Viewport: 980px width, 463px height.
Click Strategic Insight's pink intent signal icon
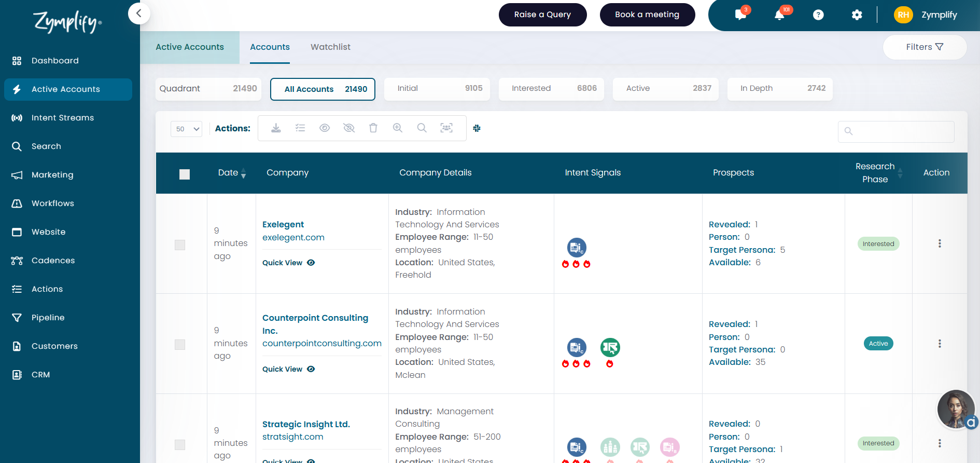[670, 447]
